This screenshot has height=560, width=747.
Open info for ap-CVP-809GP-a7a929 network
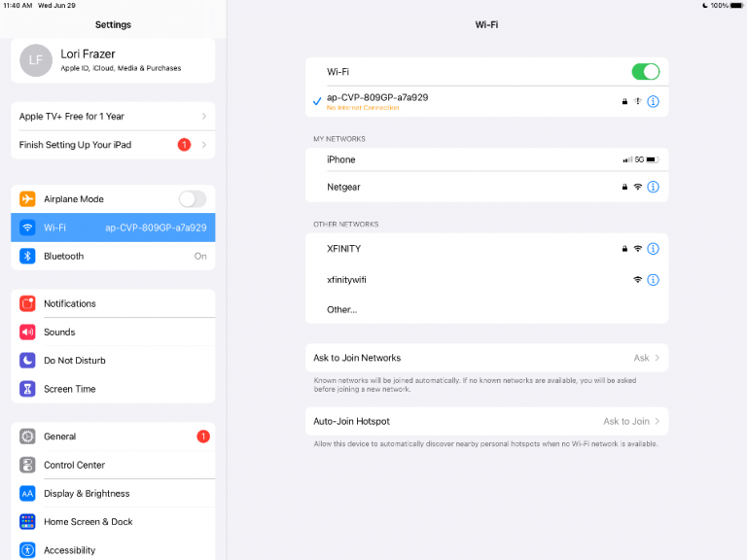pos(653,101)
